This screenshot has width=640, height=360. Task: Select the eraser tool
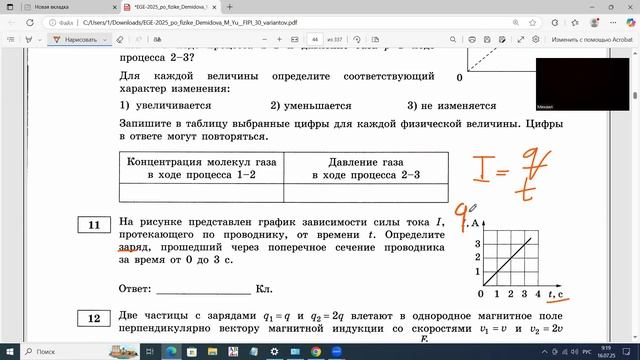click(x=120, y=40)
